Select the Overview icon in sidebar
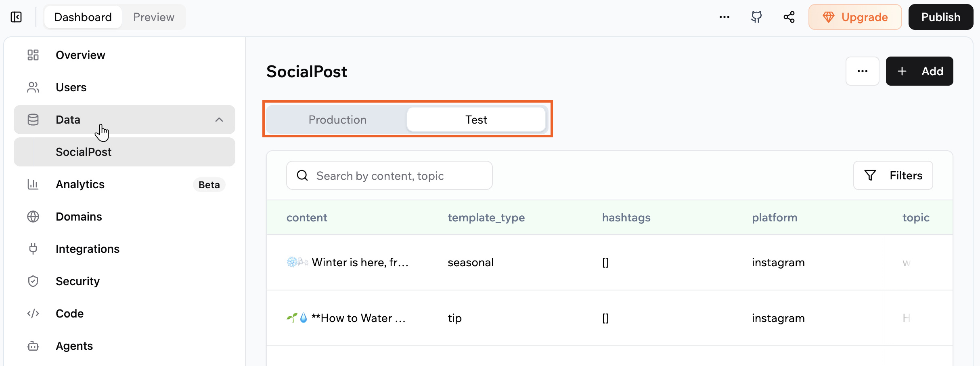The width and height of the screenshot is (980, 366). point(33,55)
